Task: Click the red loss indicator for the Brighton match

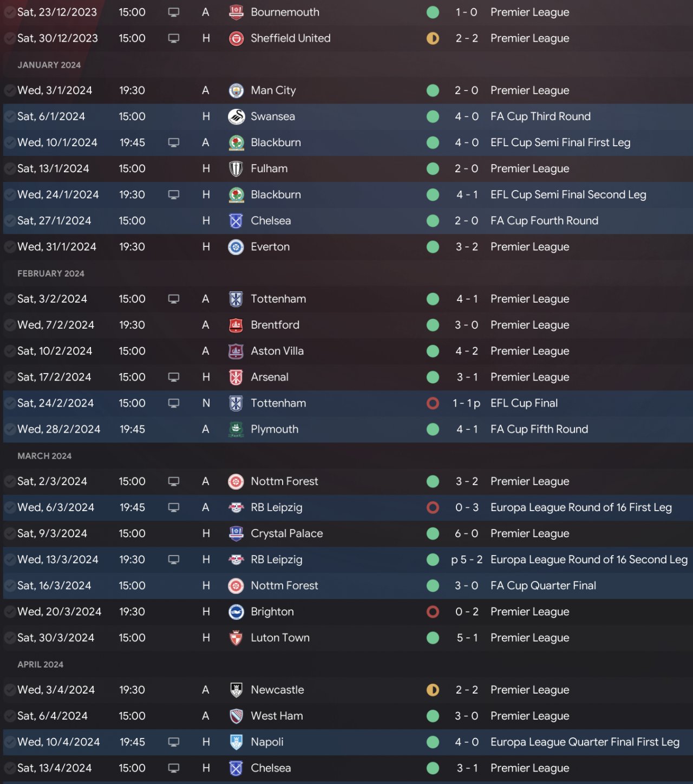Action: coord(433,612)
